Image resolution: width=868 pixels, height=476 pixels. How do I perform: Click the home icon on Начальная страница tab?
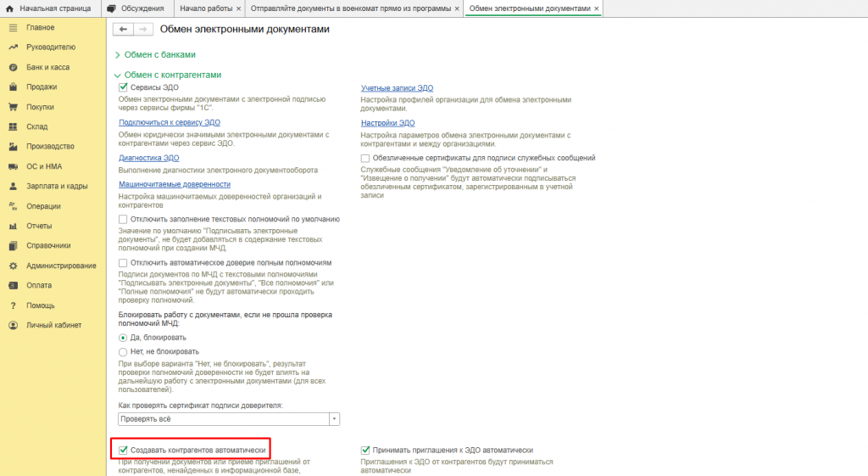pyautogui.click(x=9, y=8)
